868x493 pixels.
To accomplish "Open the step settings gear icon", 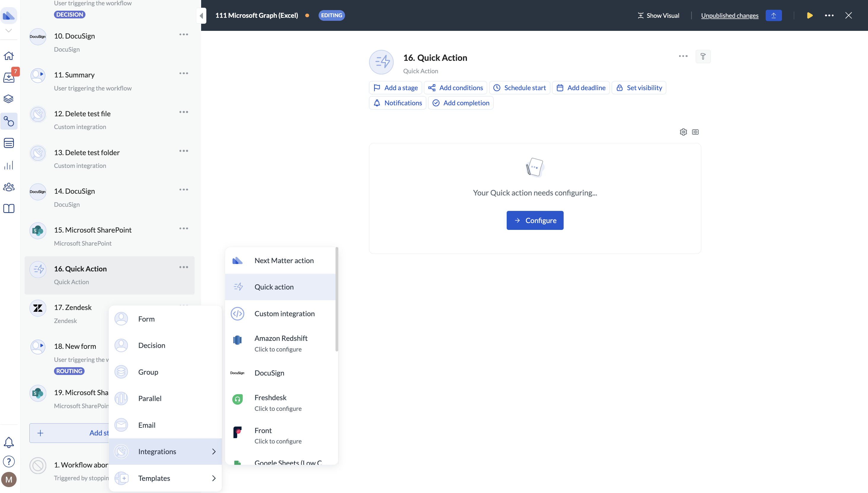I will pyautogui.click(x=683, y=132).
